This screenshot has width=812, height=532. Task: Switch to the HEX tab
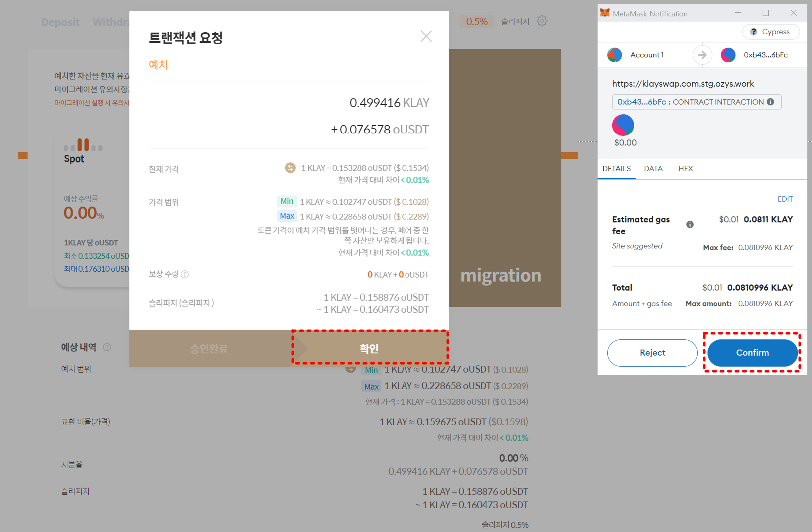pos(685,169)
